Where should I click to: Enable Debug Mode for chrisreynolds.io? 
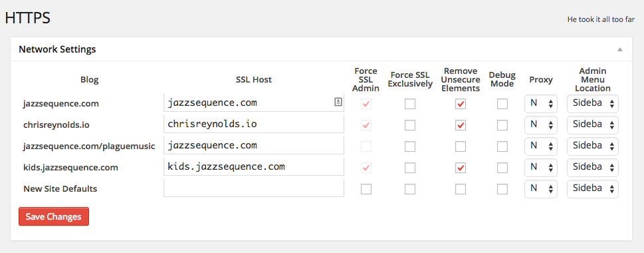click(x=502, y=125)
